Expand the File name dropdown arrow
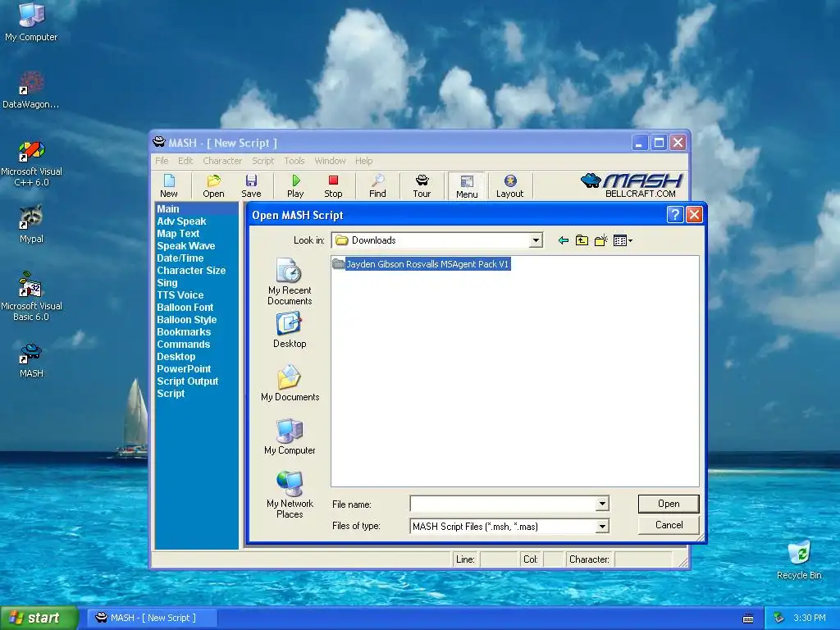Viewport: 840px width, 630px height. tap(602, 504)
